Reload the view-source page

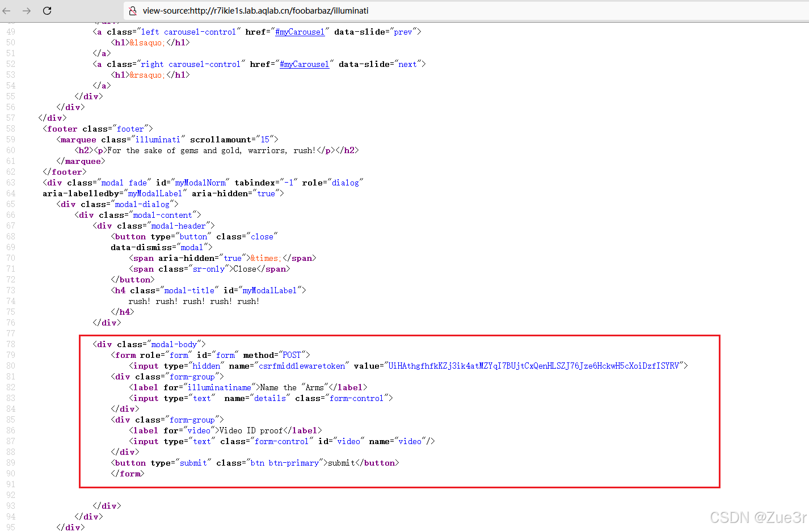[47, 11]
